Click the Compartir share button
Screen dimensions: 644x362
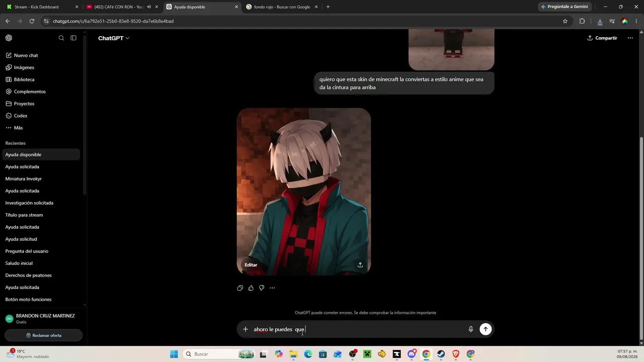[x=602, y=38]
